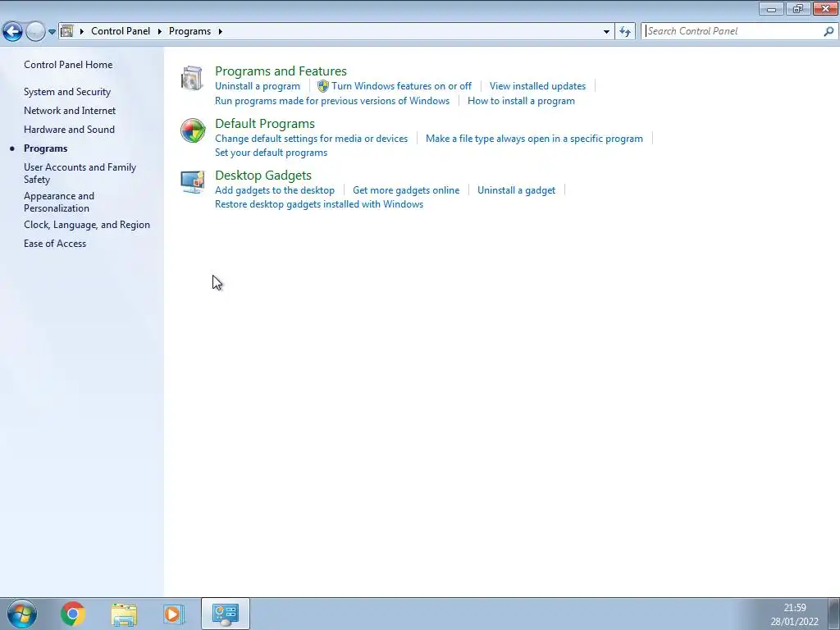Click the Default Programs icon
840x630 pixels.
point(192,130)
